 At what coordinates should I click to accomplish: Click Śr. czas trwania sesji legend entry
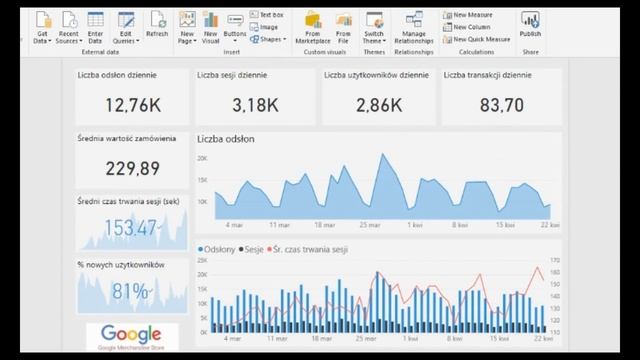[307, 249]
